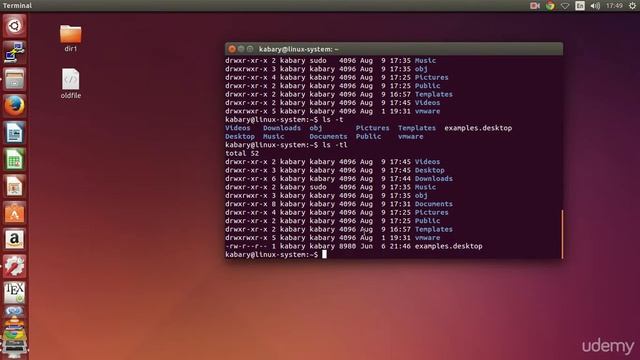This screenshot has width=640, height=360.
Task: Open the Amazon launcher icon
Action: click(14, 240)
